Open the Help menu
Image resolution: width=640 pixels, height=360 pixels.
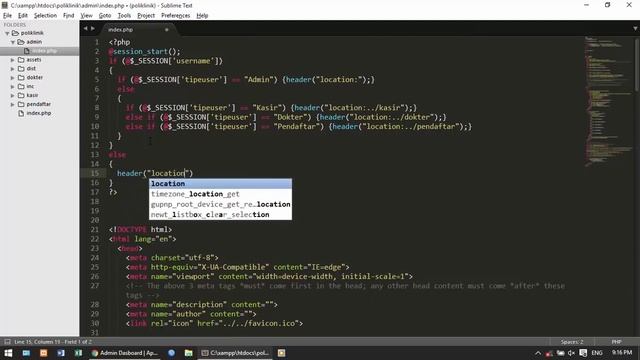click(x=202, y=16)
